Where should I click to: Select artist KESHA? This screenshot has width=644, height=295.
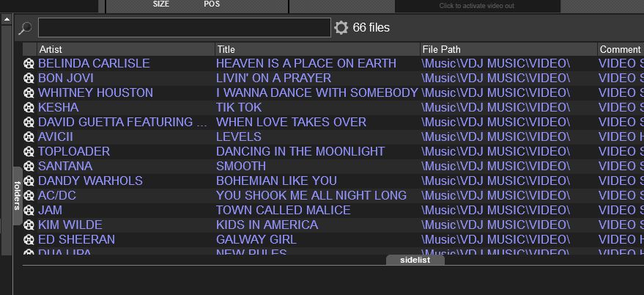pos(59,107)
